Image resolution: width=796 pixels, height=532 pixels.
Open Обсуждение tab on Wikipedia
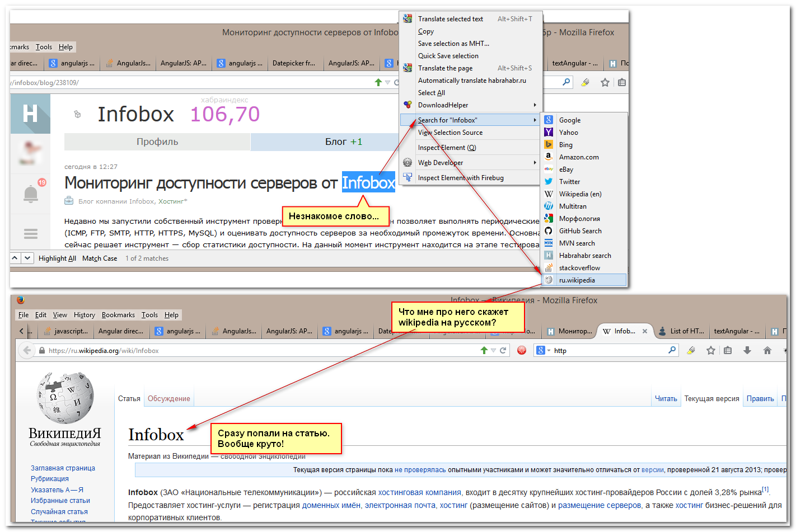pyautogui.click(x=169, y=399)
